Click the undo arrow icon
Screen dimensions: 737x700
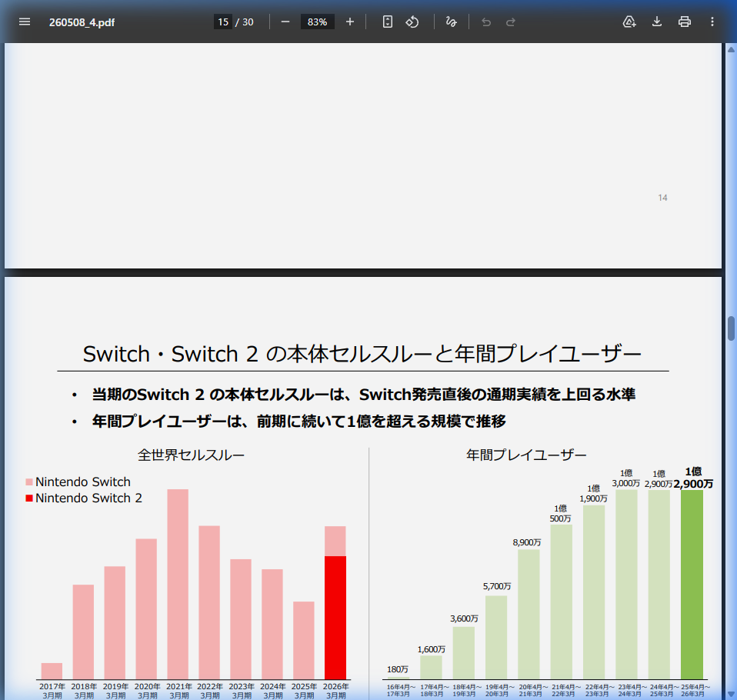click(x=486, y=22)
